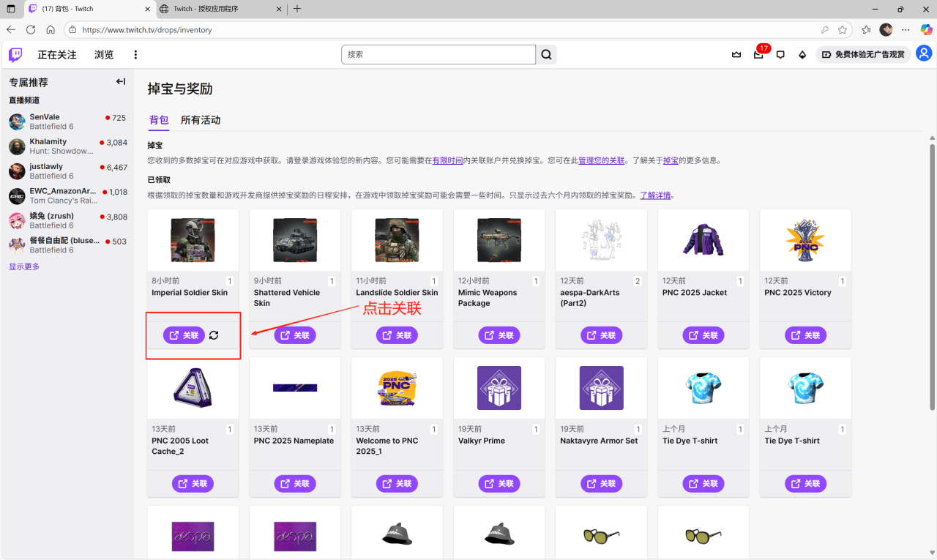Click 关联 under Shattered Vehicle Skin
This screenshot has height=560, width=937.
[x=295, y=335]
